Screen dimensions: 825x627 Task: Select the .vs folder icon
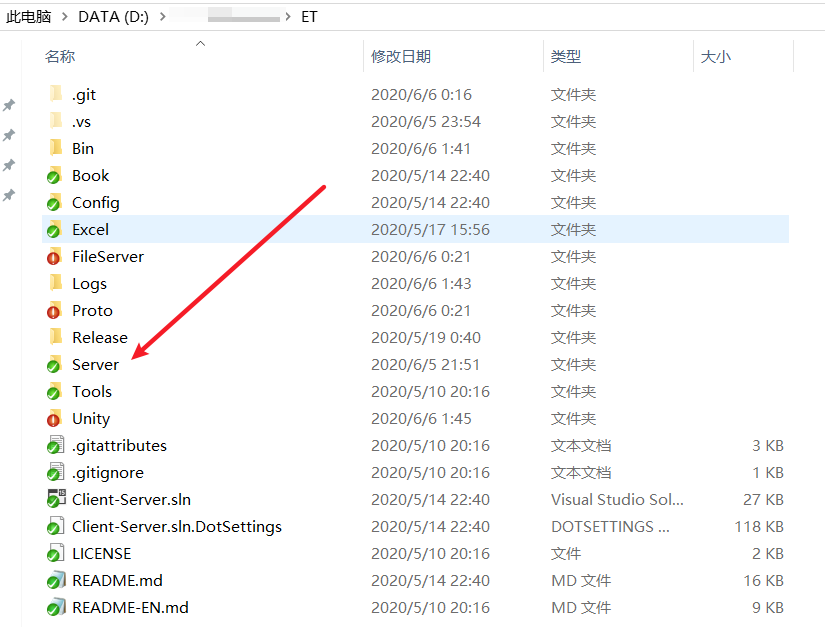click(x=55, y=121)
